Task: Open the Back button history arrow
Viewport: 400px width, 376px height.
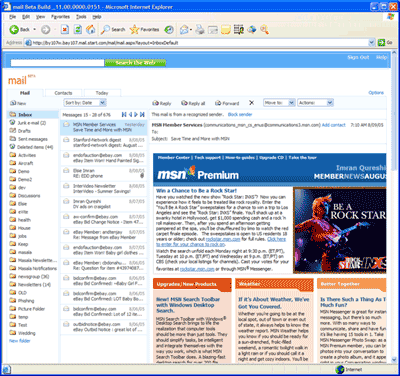Action: tap(34, 30)
